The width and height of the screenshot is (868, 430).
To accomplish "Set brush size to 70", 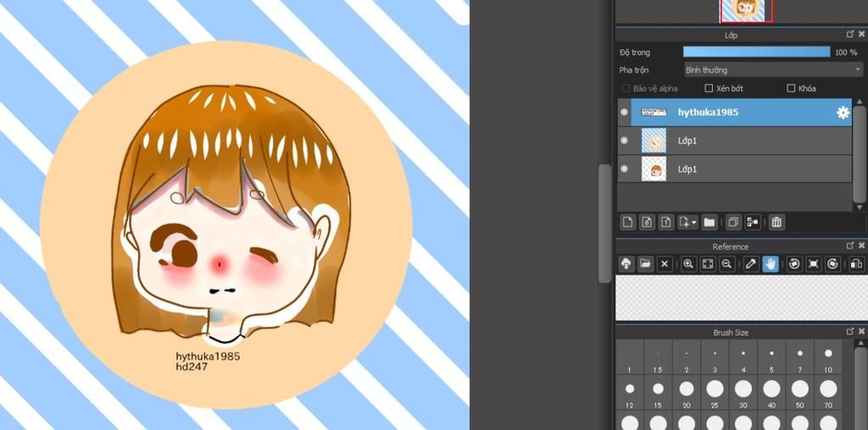I will [828, 393].
